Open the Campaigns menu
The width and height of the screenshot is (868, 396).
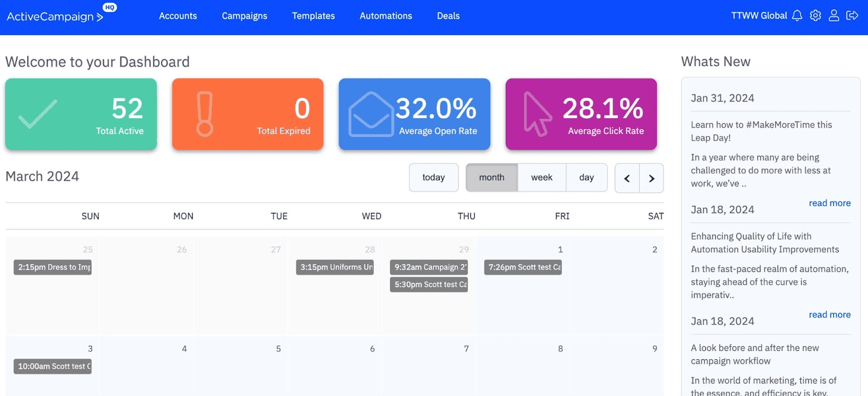coord(244,16)
